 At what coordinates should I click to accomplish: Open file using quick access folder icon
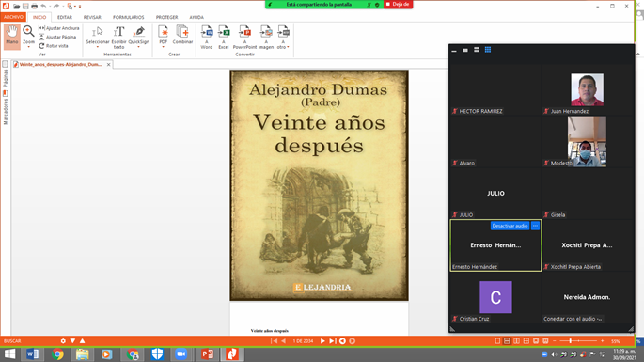(x=16, y=7)
